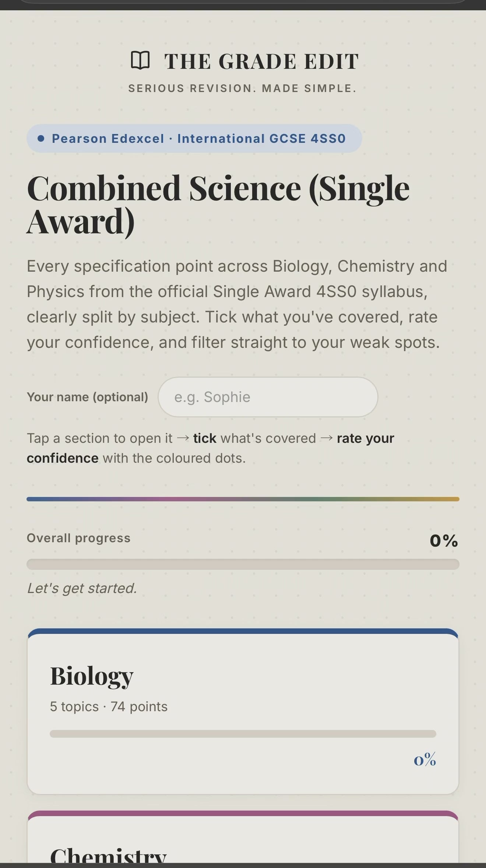
Task: Click the arrow before the word tick
Action: pyautogui.click(x=183, y=438)
